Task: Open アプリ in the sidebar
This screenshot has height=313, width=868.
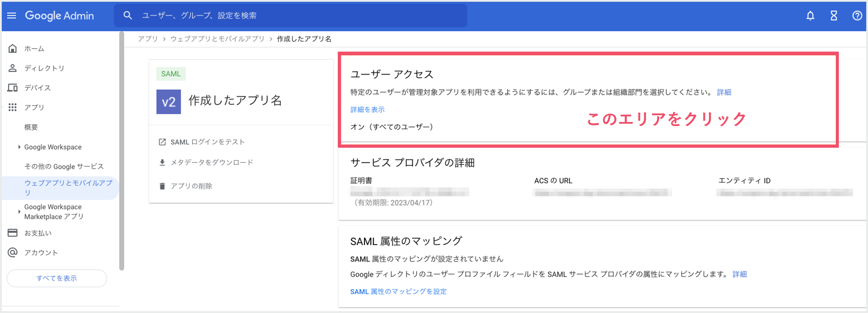Action: (34, 107)
